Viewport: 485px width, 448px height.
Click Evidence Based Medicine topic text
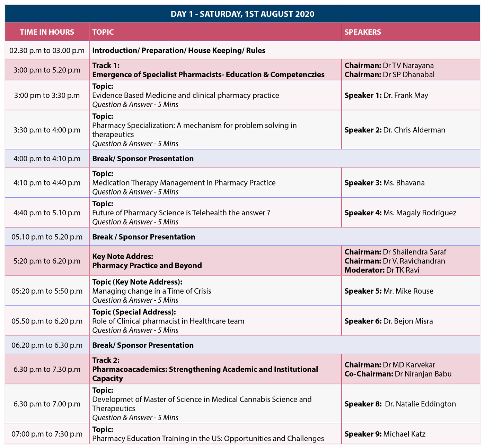coord(185,95)
